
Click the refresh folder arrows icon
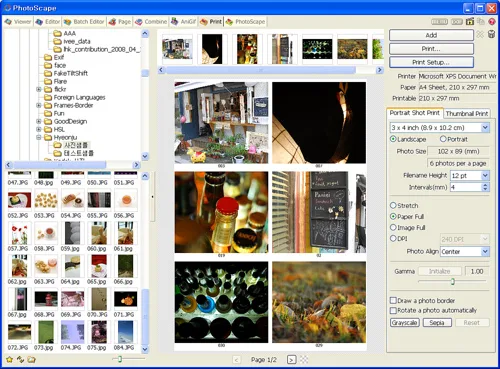click(x=21, y=360)
